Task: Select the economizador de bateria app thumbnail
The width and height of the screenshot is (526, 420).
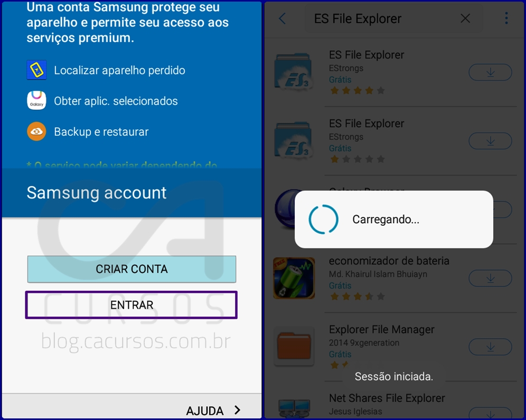Action: point(294,278)
